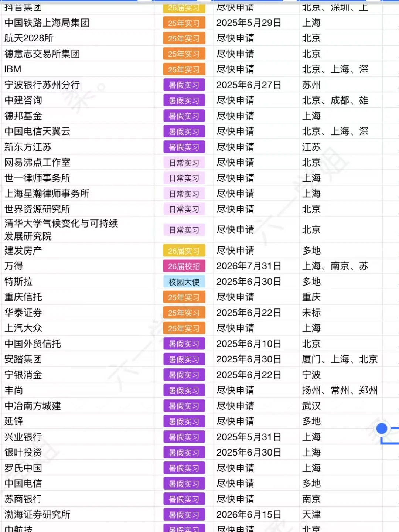Viewport: 399px width, 532px height.
Task: Click the 北京、成都、雄 location cell
Action: (341, 100)
